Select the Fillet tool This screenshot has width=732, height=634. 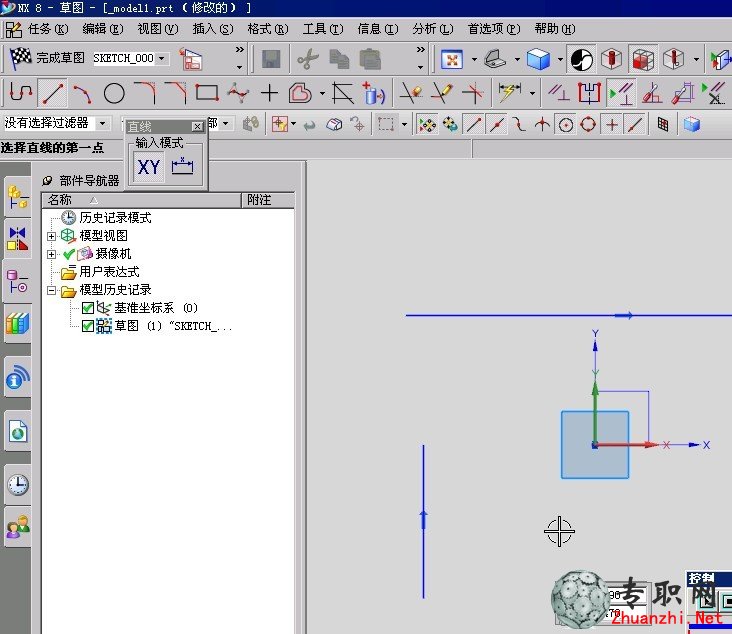coord(145,92)
